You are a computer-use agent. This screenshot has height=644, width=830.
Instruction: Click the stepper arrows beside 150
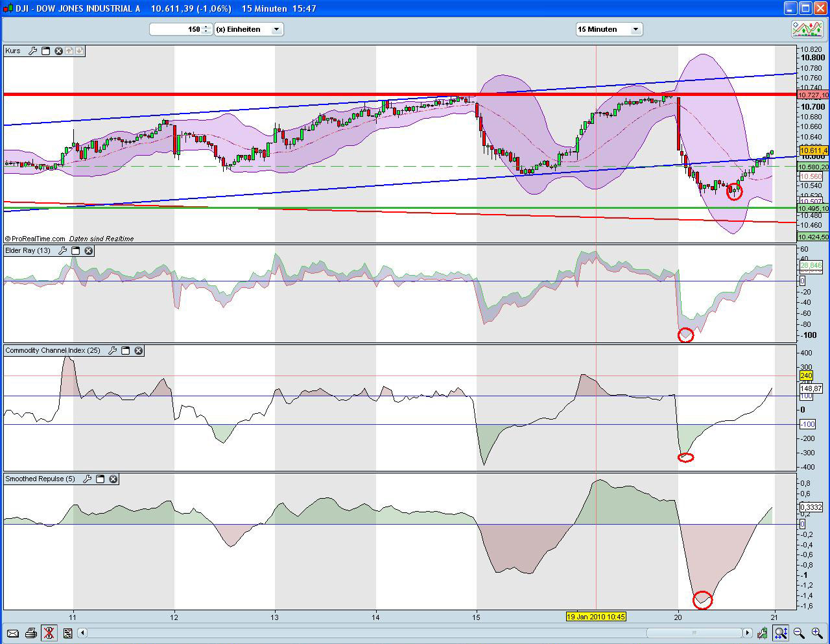206,29
